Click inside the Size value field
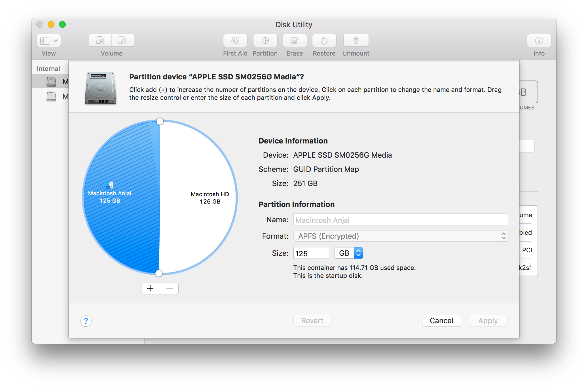Image resolution: width=588 pixels, height=389 pixels. [x=311, y=253]
